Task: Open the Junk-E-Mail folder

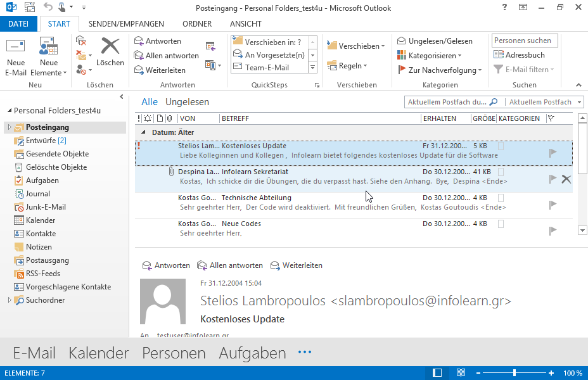Action: coord(39,207)
